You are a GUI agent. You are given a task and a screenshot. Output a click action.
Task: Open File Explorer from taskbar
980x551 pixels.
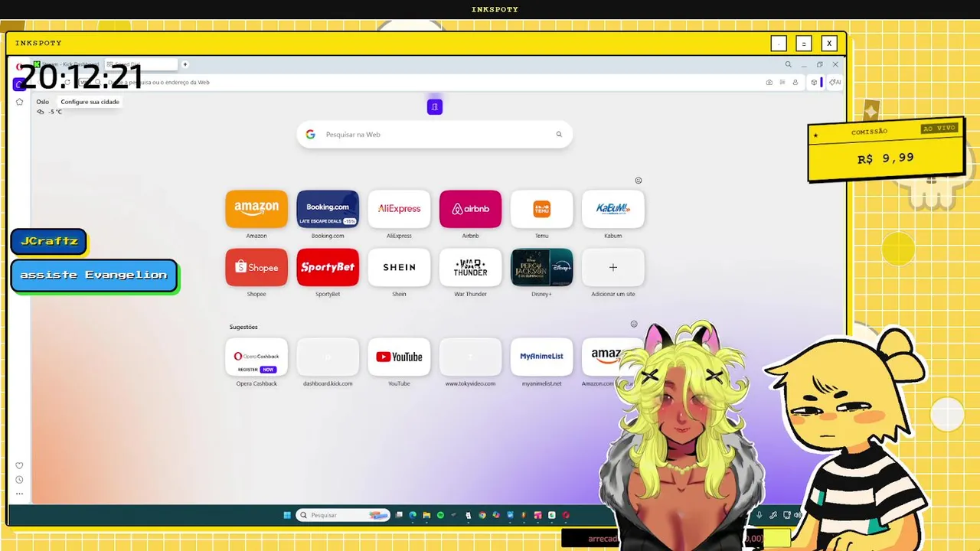426,515
